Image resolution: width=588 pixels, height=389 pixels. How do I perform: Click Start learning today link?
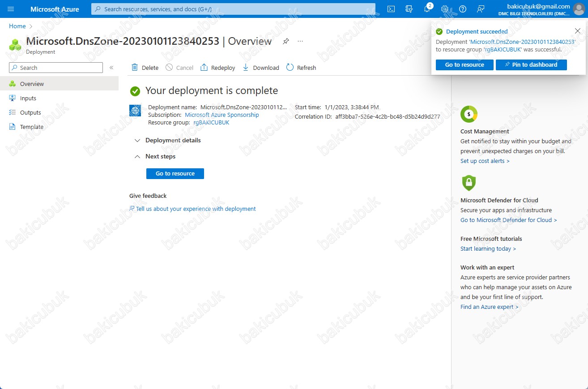tap(488, 249)
